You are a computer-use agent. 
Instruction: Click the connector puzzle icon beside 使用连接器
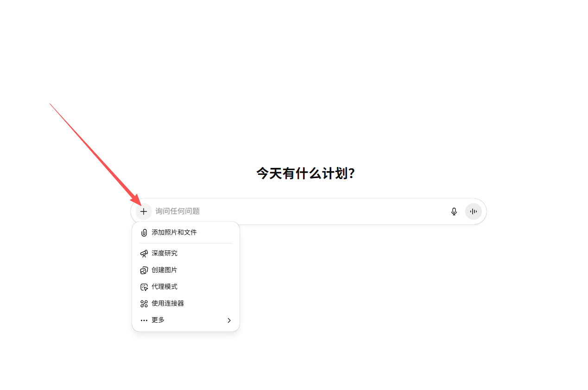[x=144, y=303]
